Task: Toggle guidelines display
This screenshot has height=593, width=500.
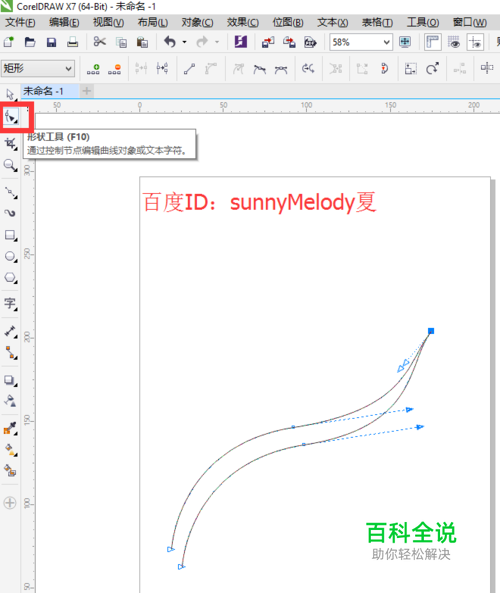Action: 475,42
